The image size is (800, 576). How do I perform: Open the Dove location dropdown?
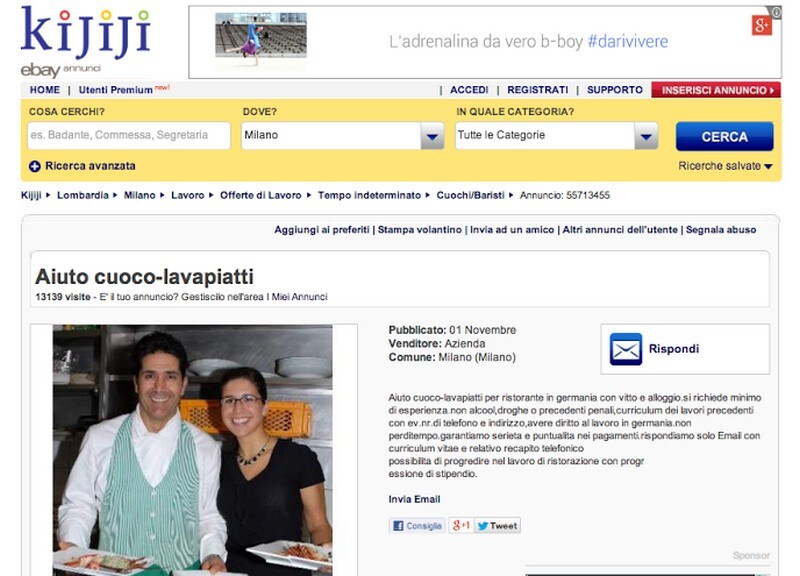pos(432,136)
